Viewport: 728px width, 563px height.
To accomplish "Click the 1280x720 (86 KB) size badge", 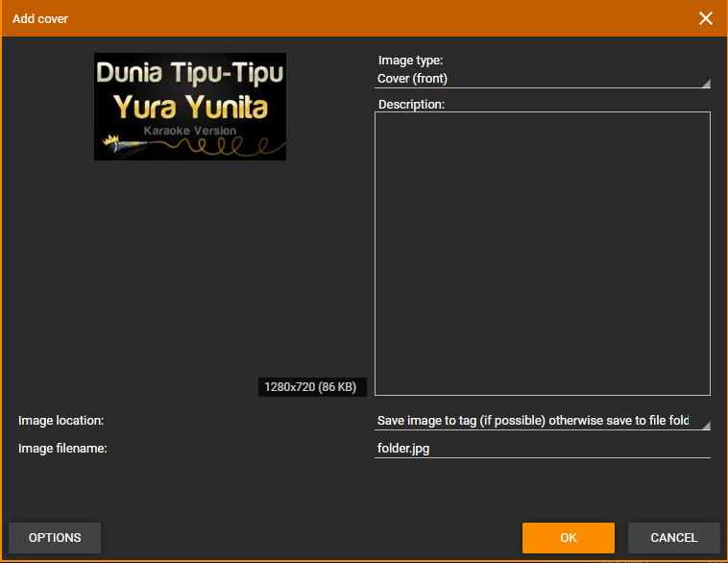I will [x=311, y=387].
